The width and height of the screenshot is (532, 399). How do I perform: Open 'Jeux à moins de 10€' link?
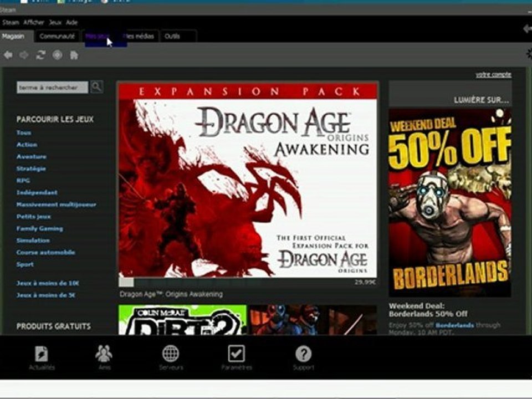(48, 283)
